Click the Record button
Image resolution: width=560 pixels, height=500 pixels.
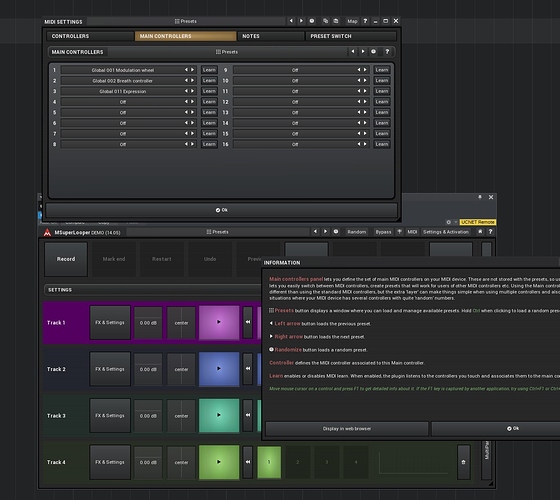66,259
